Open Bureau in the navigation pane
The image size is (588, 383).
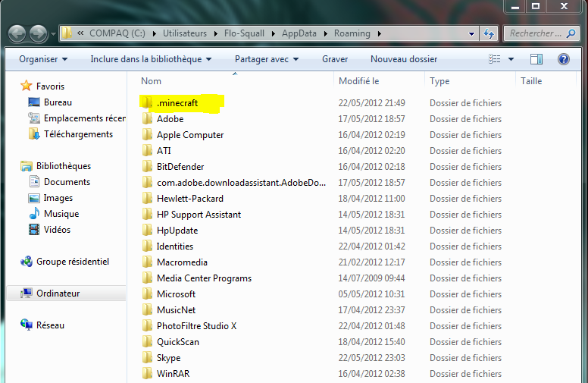pos(58,102)
